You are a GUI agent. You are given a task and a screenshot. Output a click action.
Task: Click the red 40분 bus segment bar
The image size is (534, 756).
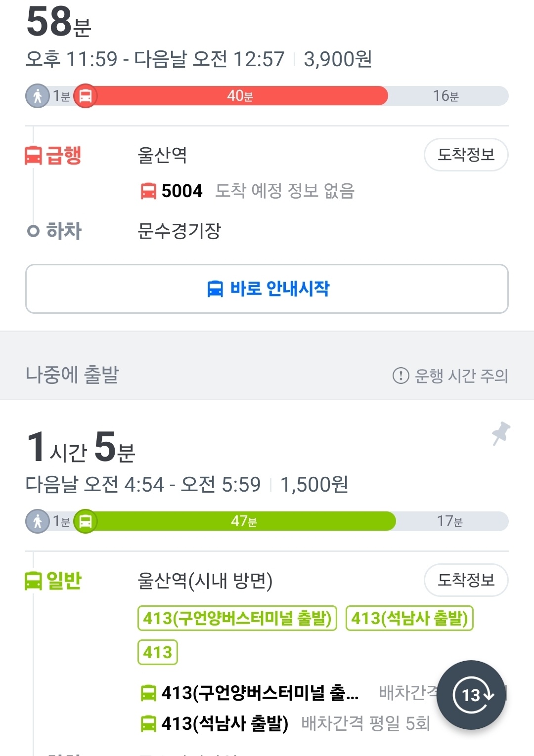240,96
